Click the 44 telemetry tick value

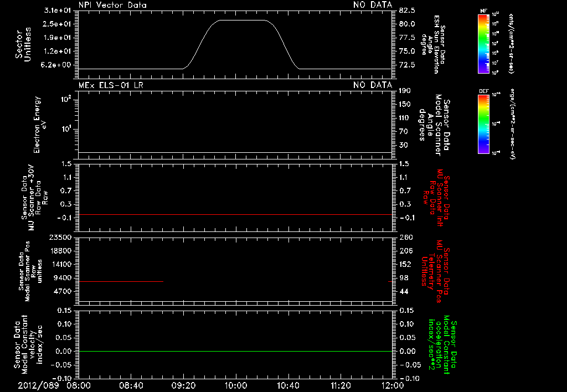tap(404, 291)
